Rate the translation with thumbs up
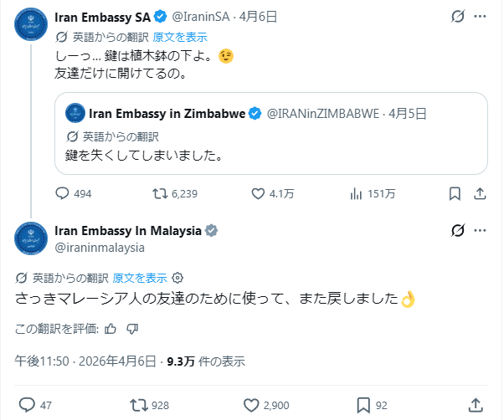504x420 pixels. pos(111,328)
